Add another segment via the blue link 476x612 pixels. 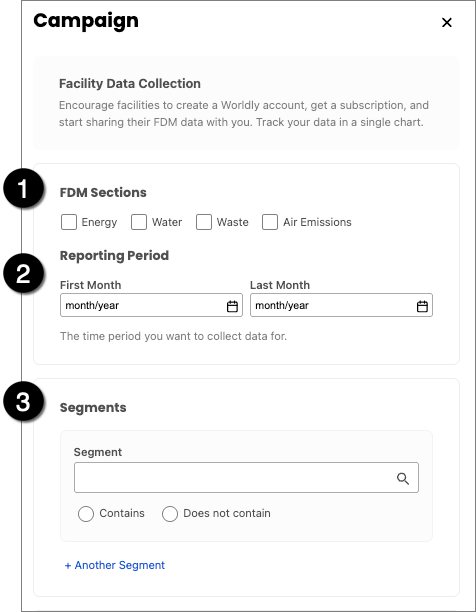click(115, 565)
